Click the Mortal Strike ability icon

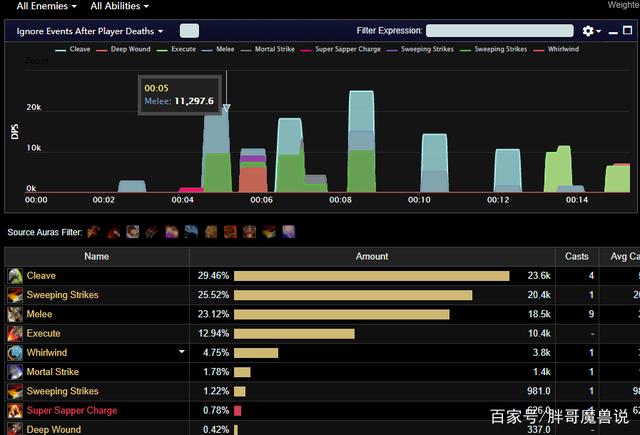pos(15,372)
